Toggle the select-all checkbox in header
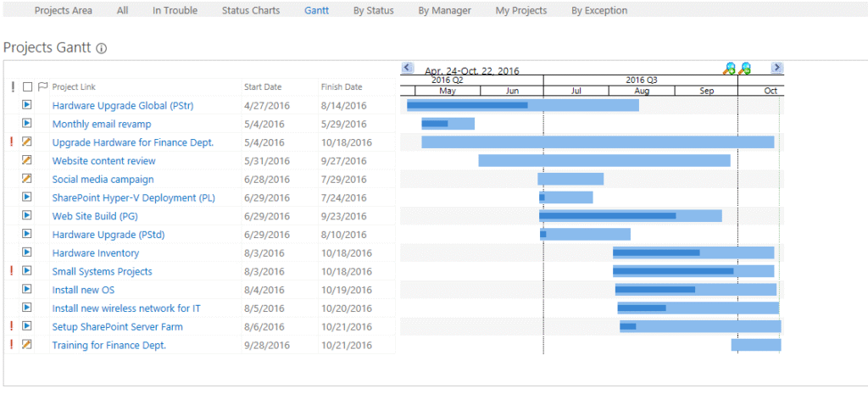Image resolution: width=868 pixels, height=394 pixels. click(x=28, y=86)
